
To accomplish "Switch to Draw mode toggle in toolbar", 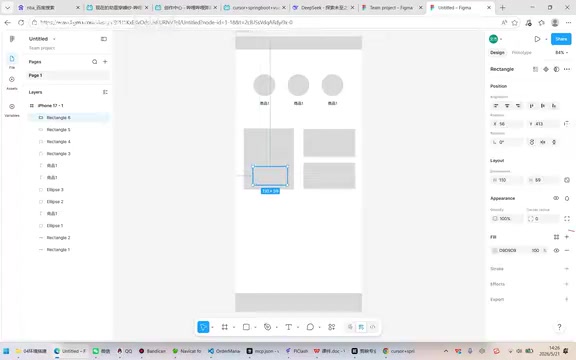I will (350, 327).
